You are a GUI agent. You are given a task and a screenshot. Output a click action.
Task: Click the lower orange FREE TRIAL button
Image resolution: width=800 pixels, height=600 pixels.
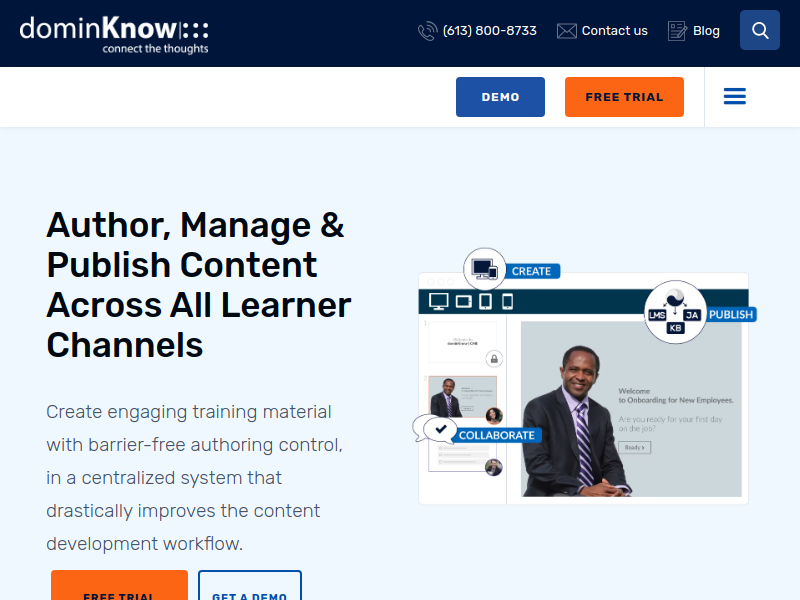[x=119, y=585]
